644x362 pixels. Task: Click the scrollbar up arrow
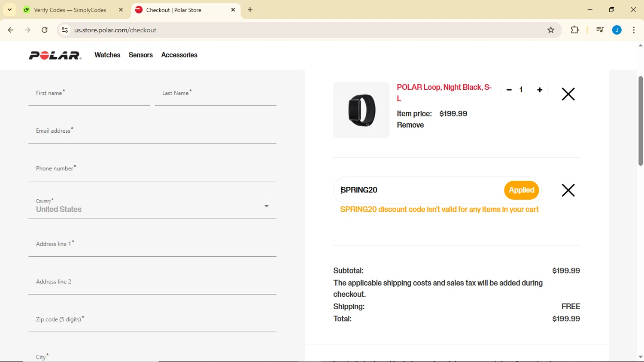pos(640,45)
